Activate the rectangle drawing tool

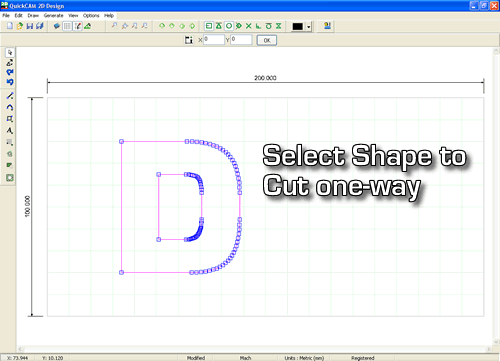tap(10, 119)
